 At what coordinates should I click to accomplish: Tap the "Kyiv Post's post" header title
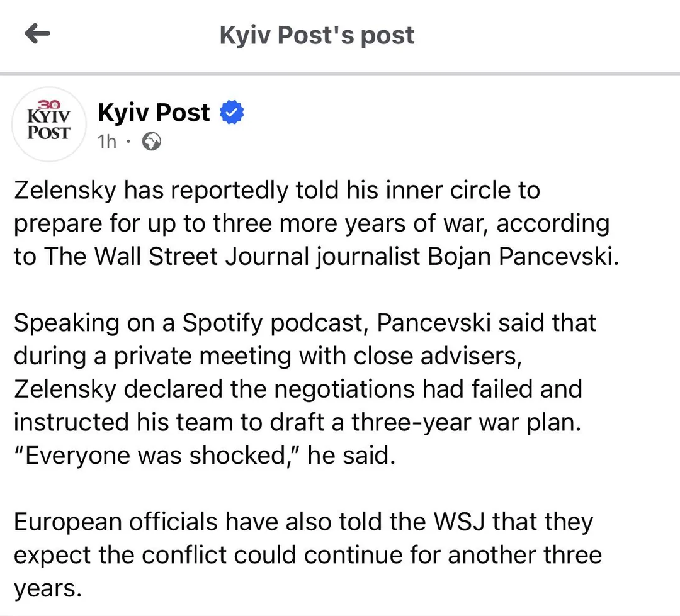pyautogui.click(x=317, y=35)
